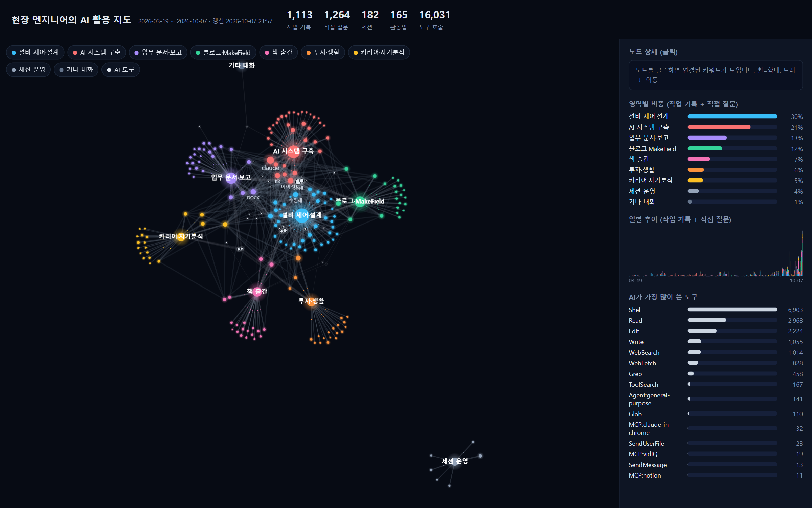Image resolution: width=812 pixels, height=508 pixels.
Task: Toggle the 블로그·MakeField legend chip
Action: point(223,52)
